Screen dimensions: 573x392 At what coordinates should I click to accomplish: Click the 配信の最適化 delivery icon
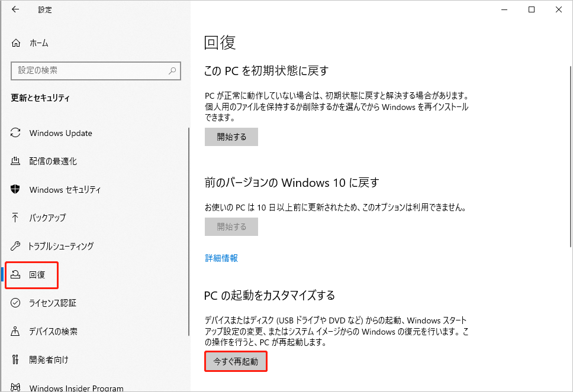pos(16,161)
